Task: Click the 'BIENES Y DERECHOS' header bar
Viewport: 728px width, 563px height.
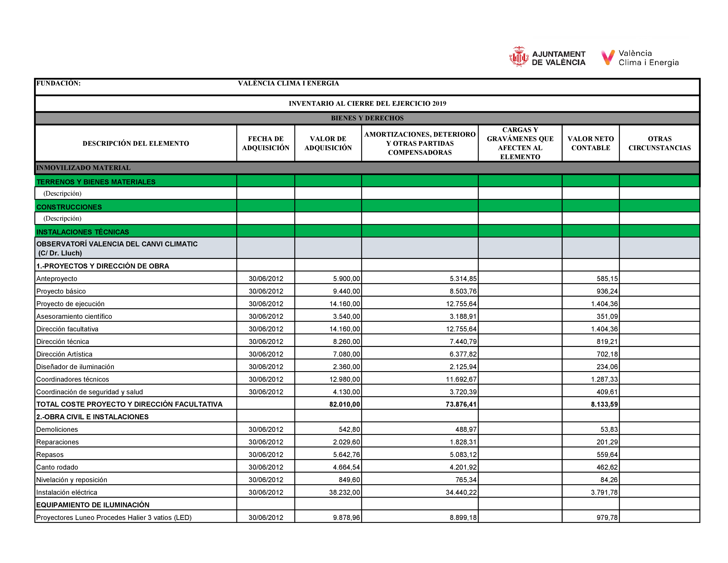Action: 367,118
